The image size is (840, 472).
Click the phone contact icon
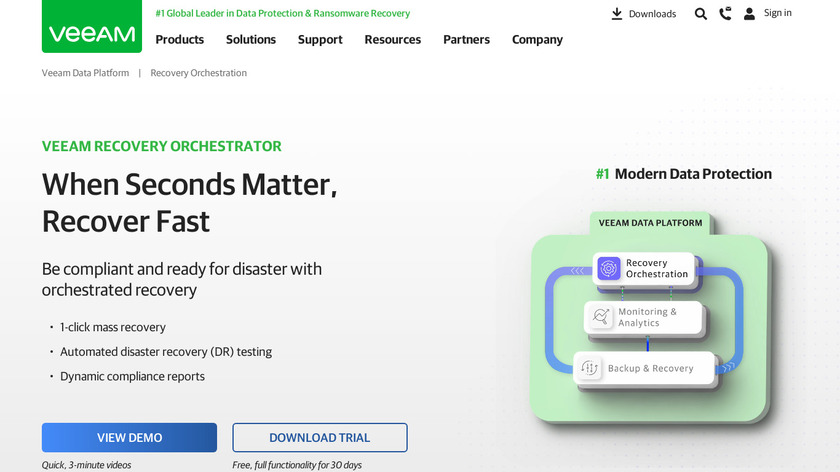click(725, 13)
